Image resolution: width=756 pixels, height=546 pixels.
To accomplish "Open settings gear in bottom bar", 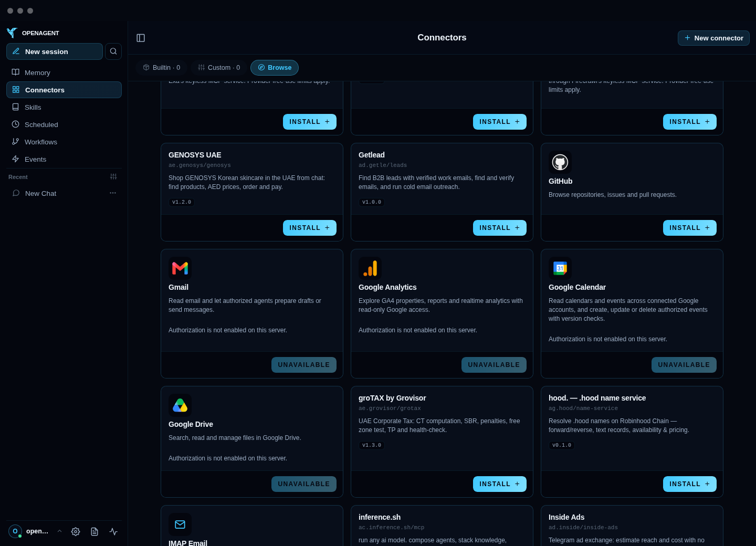I will point(76,531).
